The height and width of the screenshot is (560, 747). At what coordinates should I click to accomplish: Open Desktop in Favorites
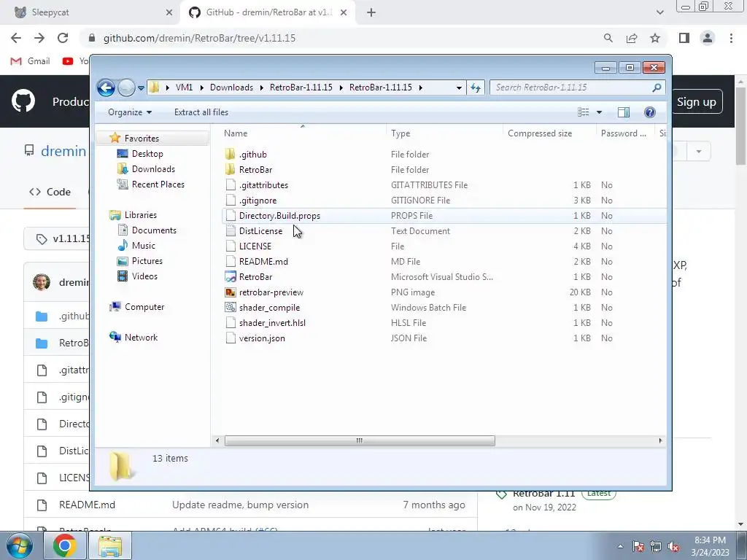[147, 154]
